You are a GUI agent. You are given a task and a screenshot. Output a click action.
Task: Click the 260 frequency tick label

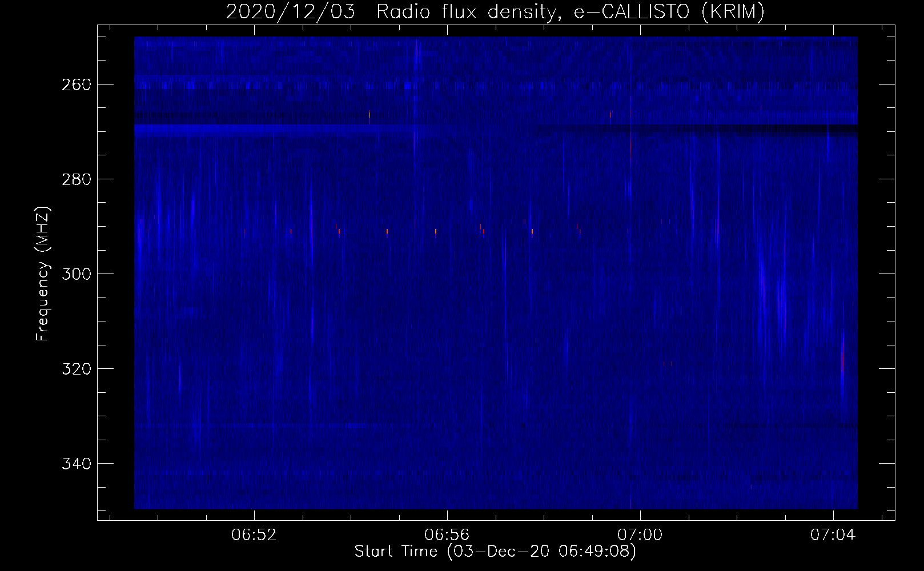pos(76,85)
